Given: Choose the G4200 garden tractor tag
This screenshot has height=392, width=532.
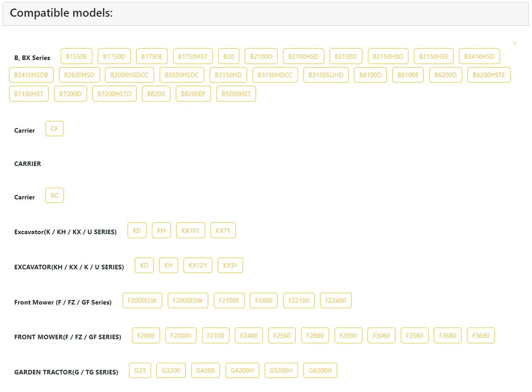Looking at the screenshot, I should [x=205, y=370].
